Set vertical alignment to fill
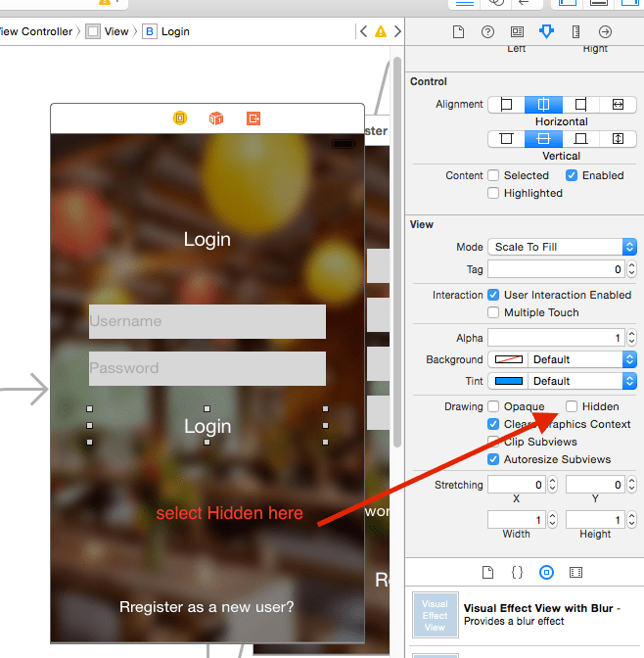 tap(618, 138)
